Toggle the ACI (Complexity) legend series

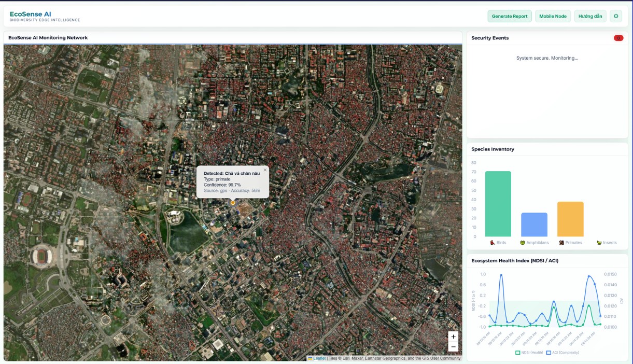(x=562, y=353)
